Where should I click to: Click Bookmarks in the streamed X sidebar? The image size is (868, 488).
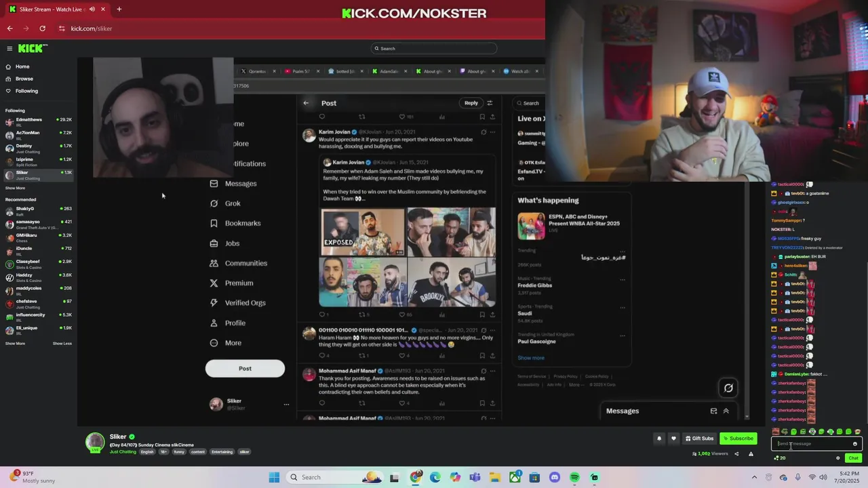point(235,223)
